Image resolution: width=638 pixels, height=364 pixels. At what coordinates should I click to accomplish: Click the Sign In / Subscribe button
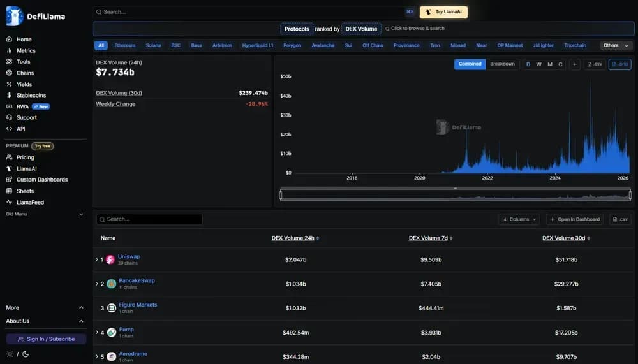tap(46, 339)
